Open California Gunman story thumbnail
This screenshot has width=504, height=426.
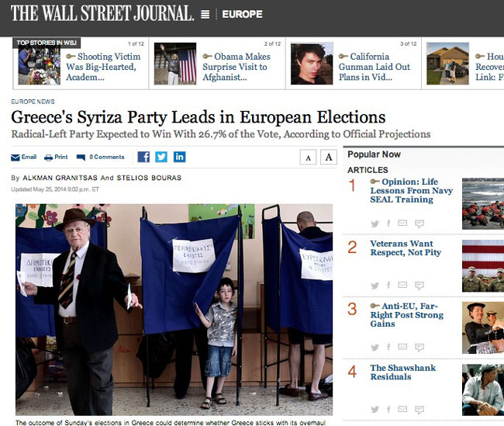312,64
